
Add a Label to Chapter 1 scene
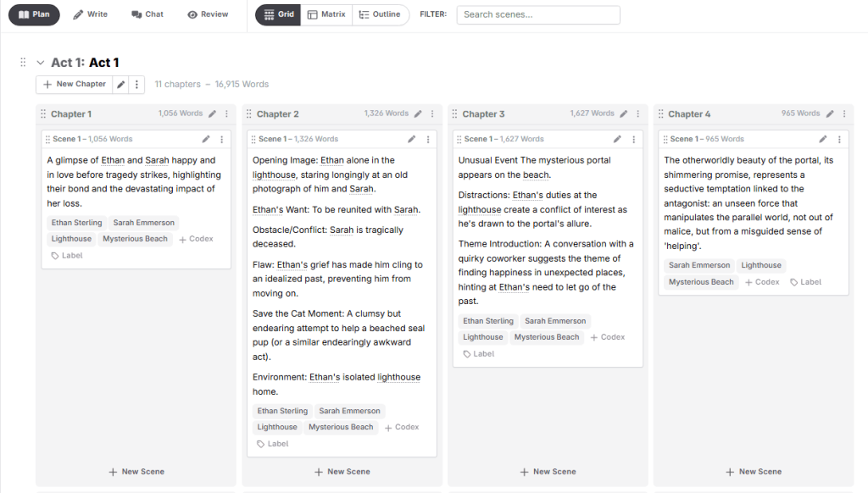point(67,256)
